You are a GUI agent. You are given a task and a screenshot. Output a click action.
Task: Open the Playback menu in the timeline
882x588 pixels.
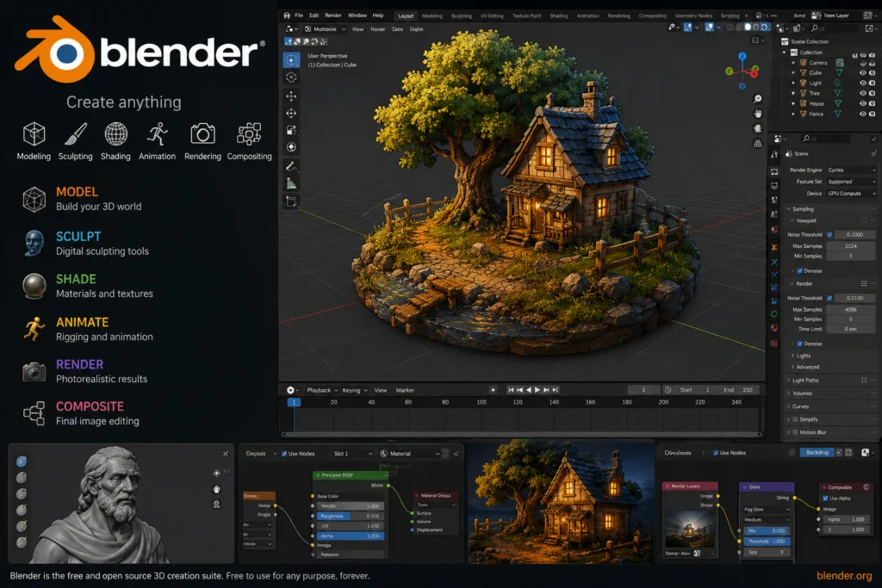[322, 390]
